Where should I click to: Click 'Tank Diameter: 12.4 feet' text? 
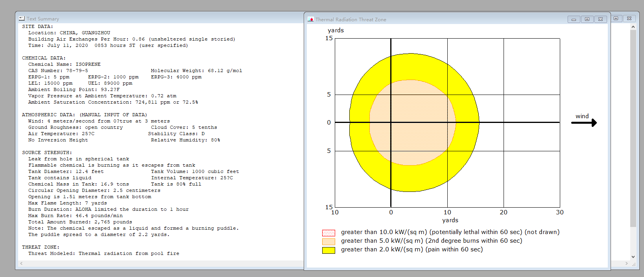(x=66, y=171)
